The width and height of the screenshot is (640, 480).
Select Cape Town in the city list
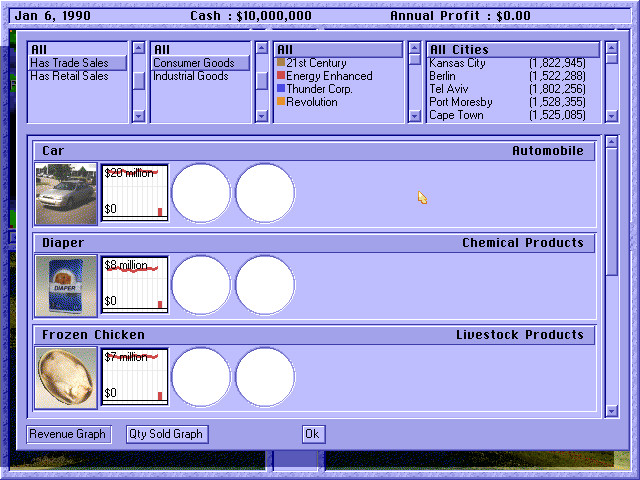pos(513,115)
